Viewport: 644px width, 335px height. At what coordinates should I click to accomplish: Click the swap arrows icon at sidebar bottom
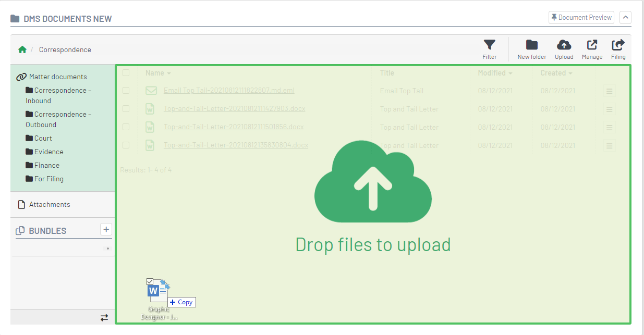[104, 317]
